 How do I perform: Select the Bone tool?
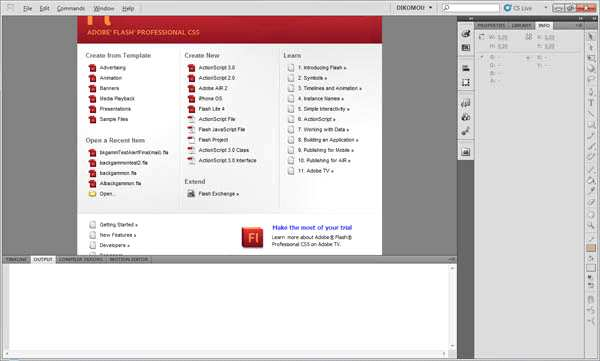(591, 169)
